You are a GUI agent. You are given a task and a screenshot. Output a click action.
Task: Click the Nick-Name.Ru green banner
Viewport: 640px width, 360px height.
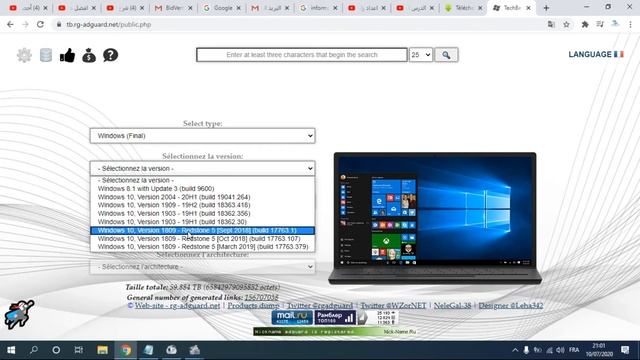click(x=335, y=331)
